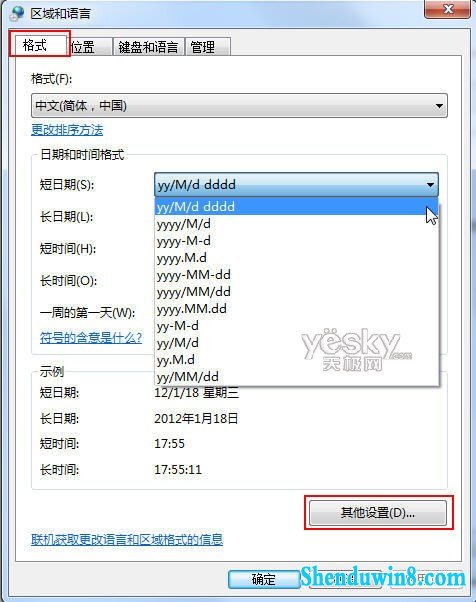The width and height of the screenshot is (476, 602).
Task: Click the 符号的含意是什么? help link
Action: click(91, 337)
